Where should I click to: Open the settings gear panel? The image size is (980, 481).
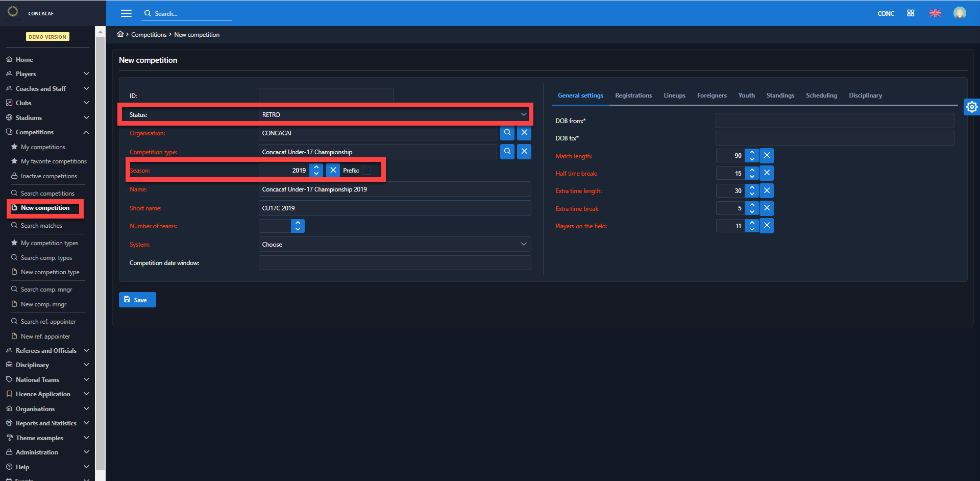click(x=971, y=107)
